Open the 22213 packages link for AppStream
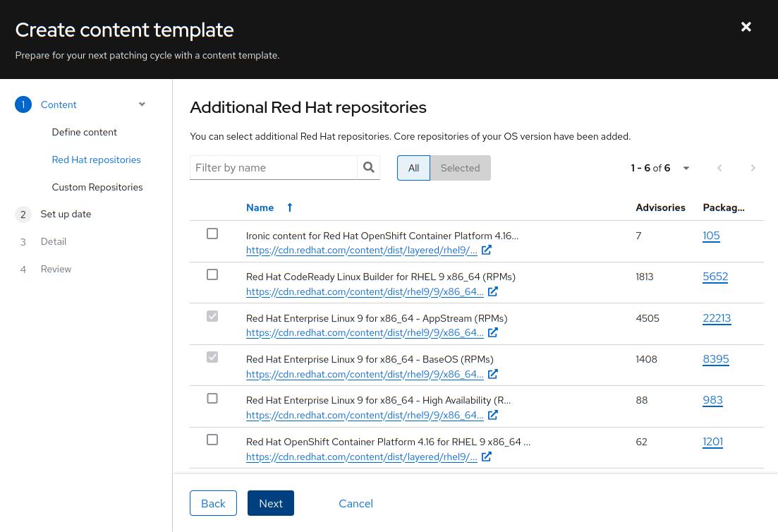The image size is (778, 532). tap(717, 318)
